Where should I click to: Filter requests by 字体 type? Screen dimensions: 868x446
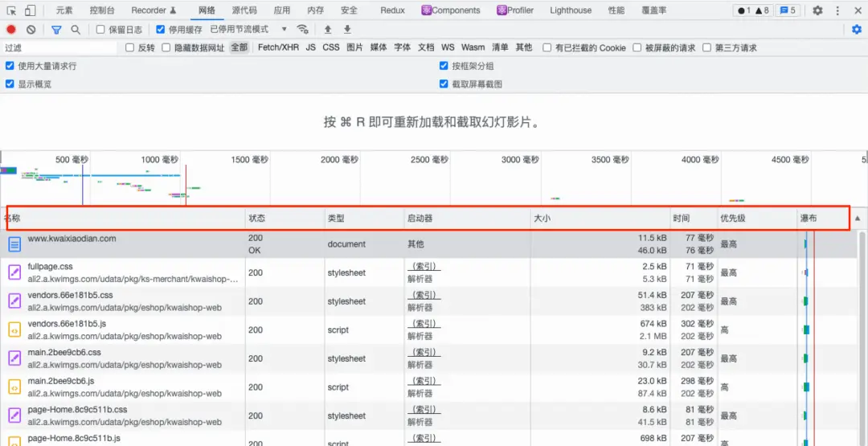[403, 48]
